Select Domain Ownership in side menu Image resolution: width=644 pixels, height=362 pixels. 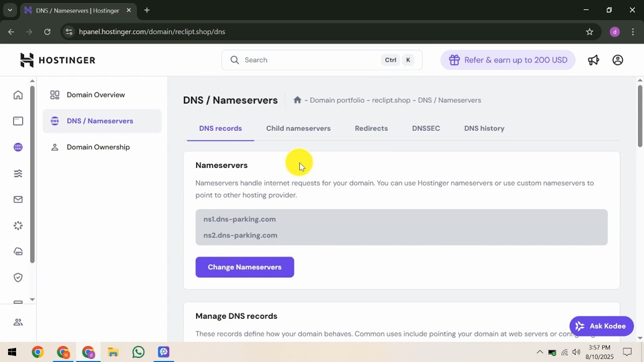[x=102, y=147]
